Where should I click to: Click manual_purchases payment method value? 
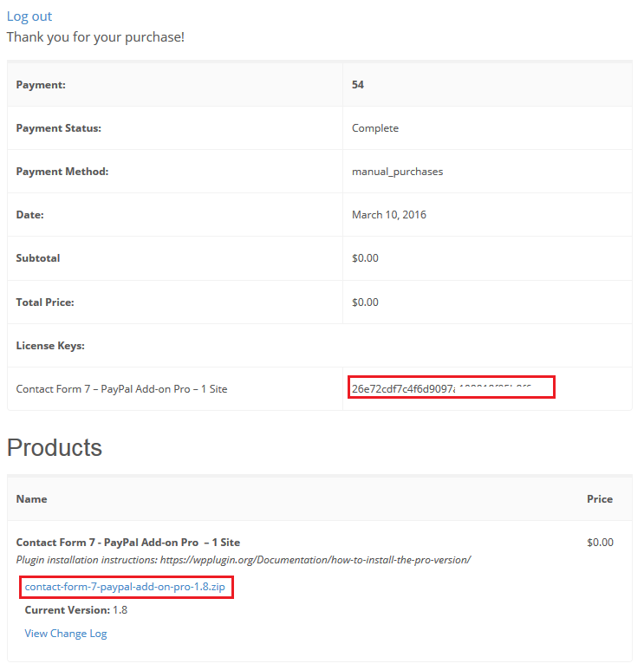tap(398, 172)
